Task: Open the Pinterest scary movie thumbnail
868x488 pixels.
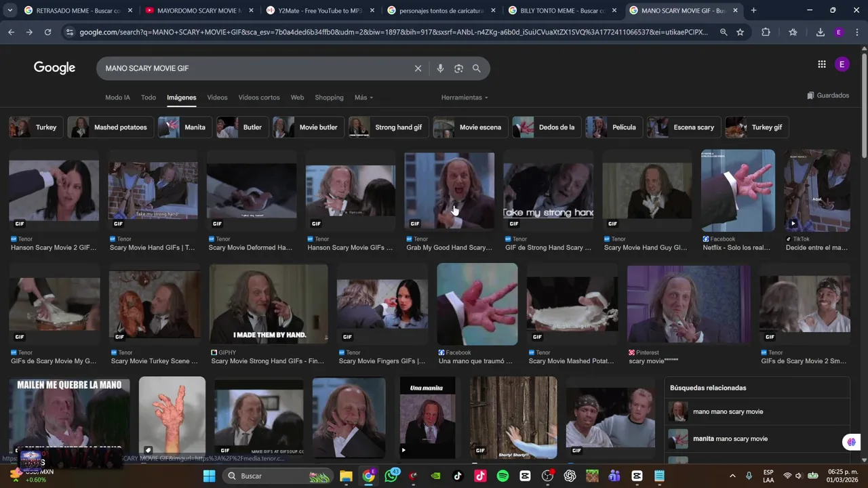Action: (x=689, y=304)
